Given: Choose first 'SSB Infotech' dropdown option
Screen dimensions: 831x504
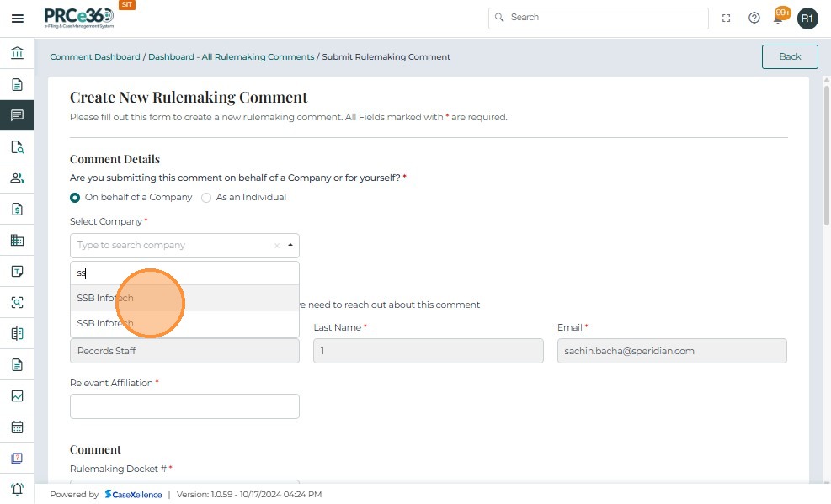Looking at the screenshot, I should pos(105,298).
